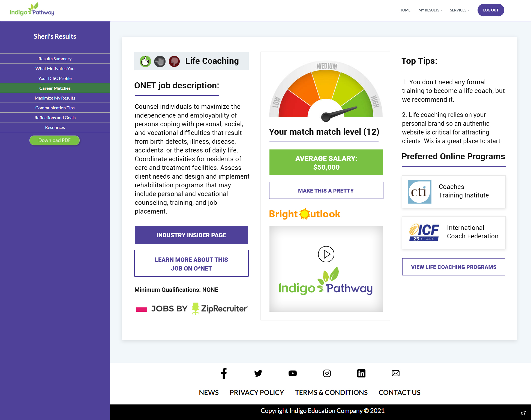Viewport: 531px width, 420px height.
Task: Open Your DISC Profile sidebar item
Action: 55,78
